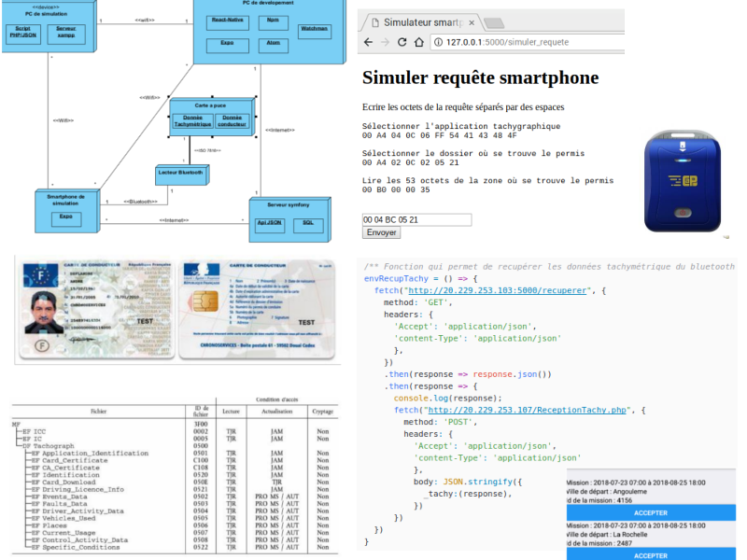Open a new browser tab

coord(494,22)
